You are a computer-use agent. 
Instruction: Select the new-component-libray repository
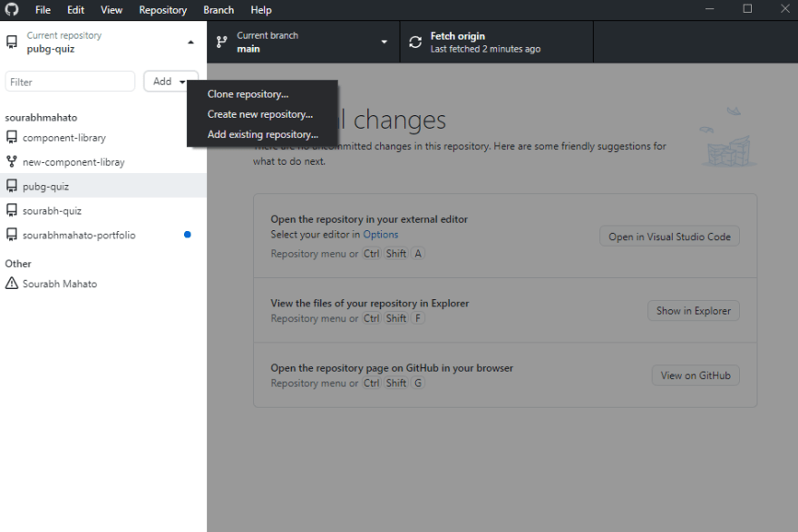pyautogui.click(x=103, y=161)
